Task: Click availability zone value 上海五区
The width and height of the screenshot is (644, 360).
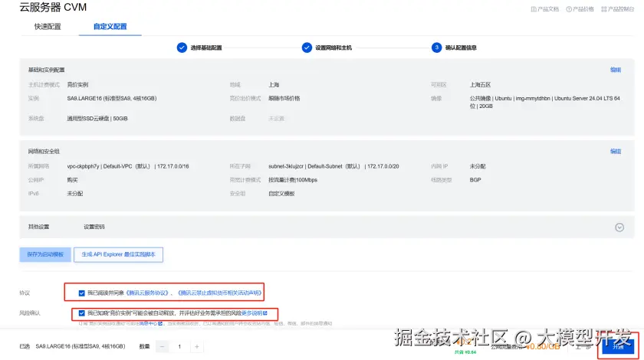Action: (x=480, y=85)
